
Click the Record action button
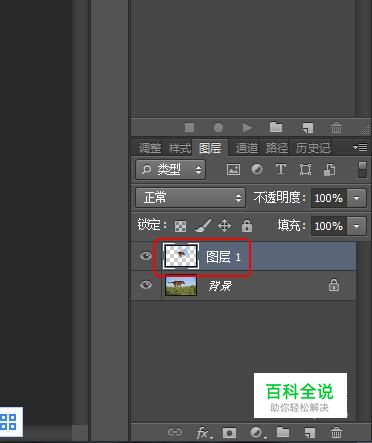tap(218, 127)
